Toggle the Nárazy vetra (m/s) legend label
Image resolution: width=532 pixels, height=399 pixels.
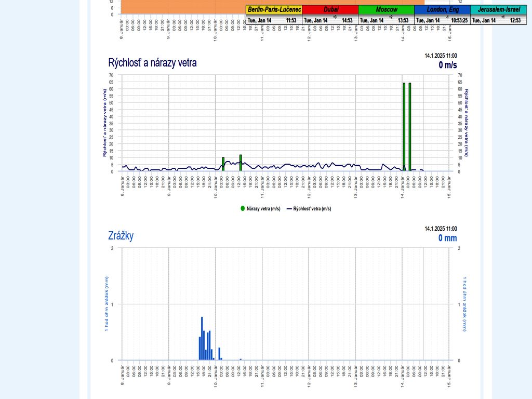click(263, 208)
